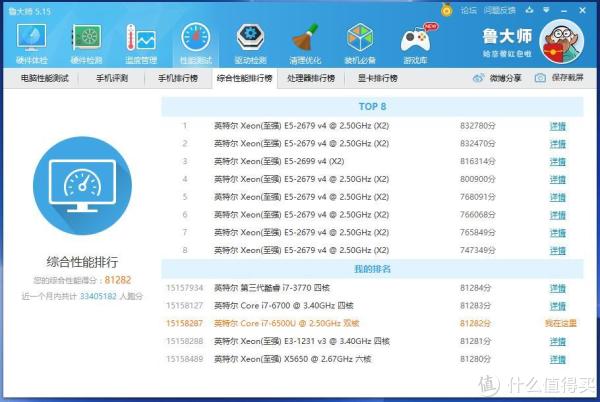The image size is (600, 402).
Task: Click the large benchmark monitor gauge graphic
Action: click(x=82, y=186)
